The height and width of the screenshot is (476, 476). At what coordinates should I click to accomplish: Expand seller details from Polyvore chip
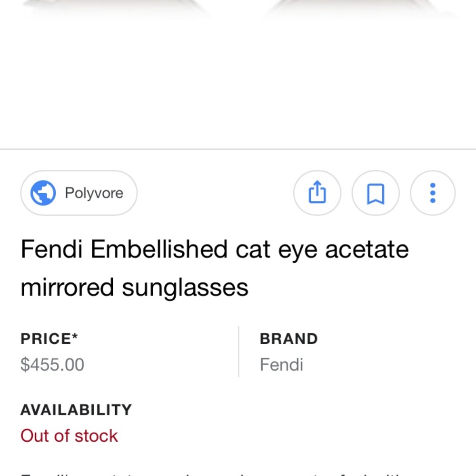79,193
